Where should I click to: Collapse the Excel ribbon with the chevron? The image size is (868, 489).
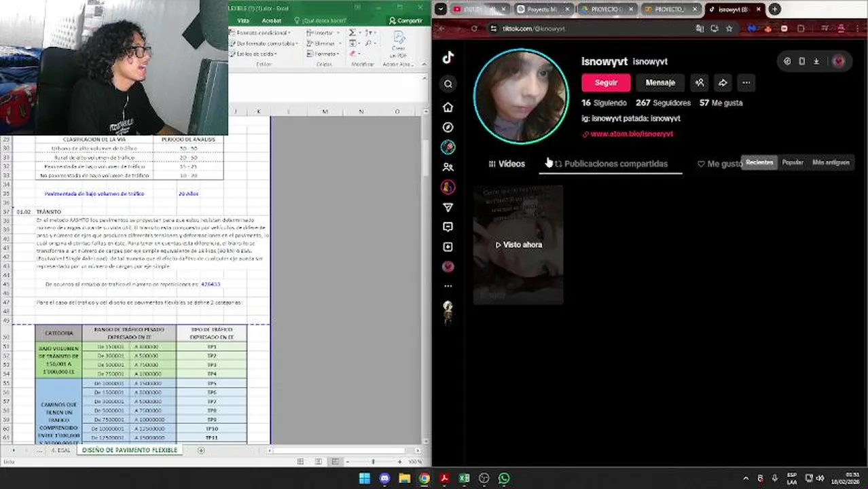coord(424,64)
